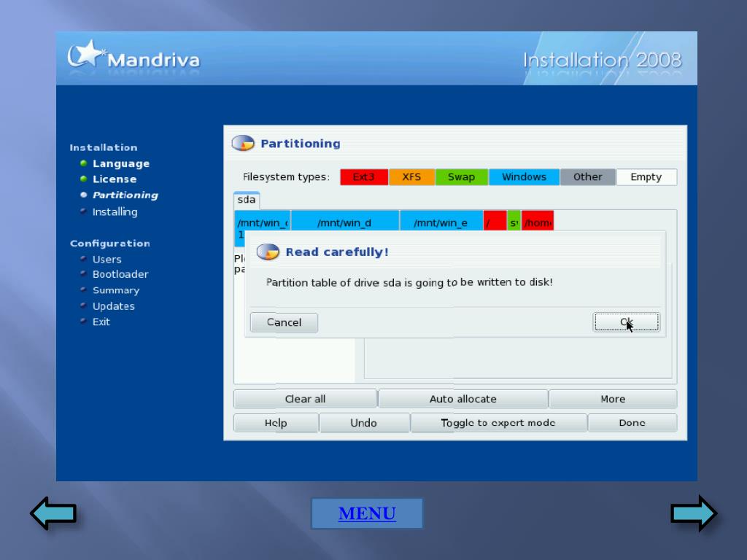Viewport: 747px width, 560px height.
Task: Choose the Other filesystem type
Action: pyautogui.click(x=588, y=177)
